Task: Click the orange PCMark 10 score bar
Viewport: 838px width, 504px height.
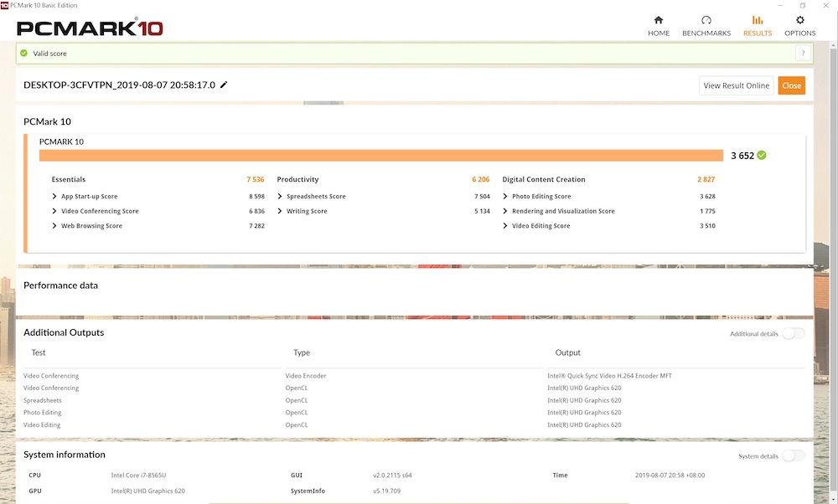Action: click(x=380, y=156)
